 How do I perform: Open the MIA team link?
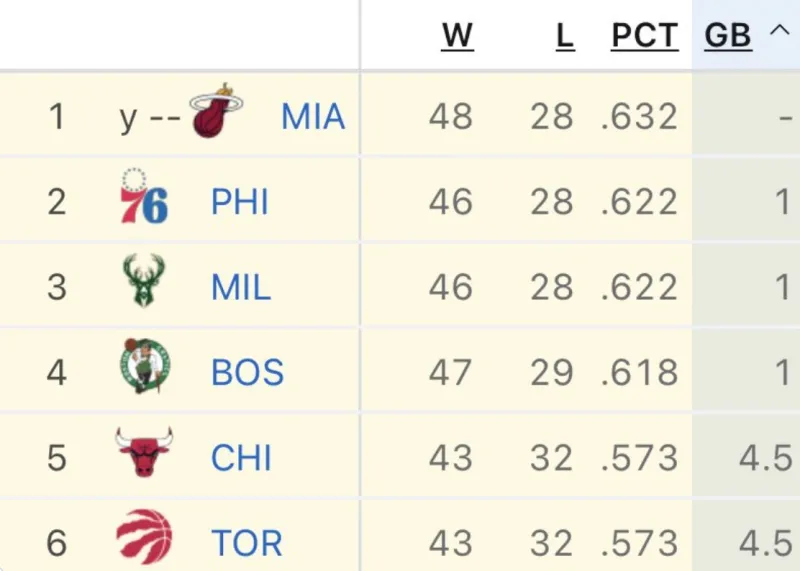coord(313,116)
